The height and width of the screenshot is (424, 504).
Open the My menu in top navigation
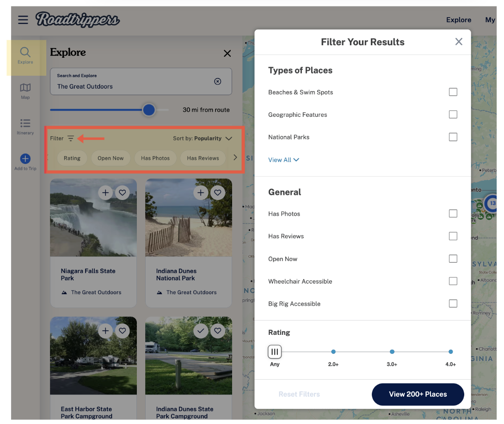(x=490, y=20)
